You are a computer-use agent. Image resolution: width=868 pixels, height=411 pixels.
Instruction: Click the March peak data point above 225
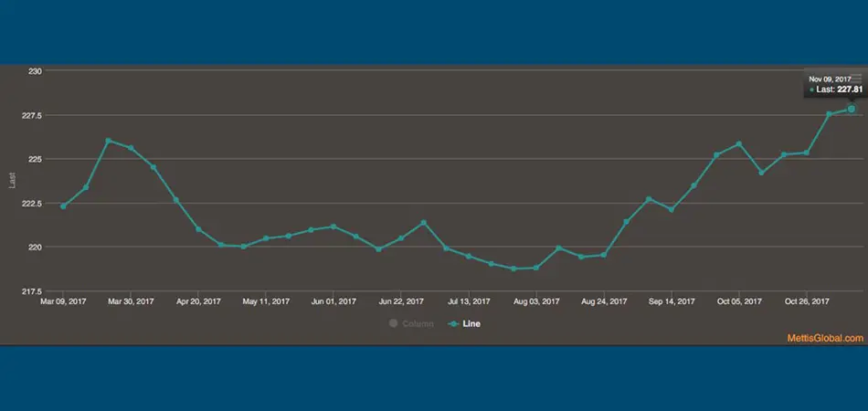pos(109,141)
